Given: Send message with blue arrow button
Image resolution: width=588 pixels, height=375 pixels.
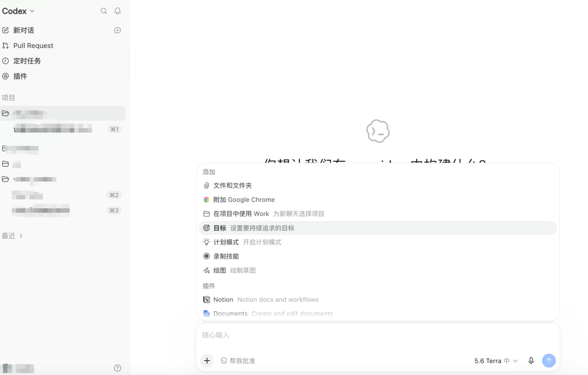Looking at the screenshot, I should pyautogui.click(x=549, y=361).
